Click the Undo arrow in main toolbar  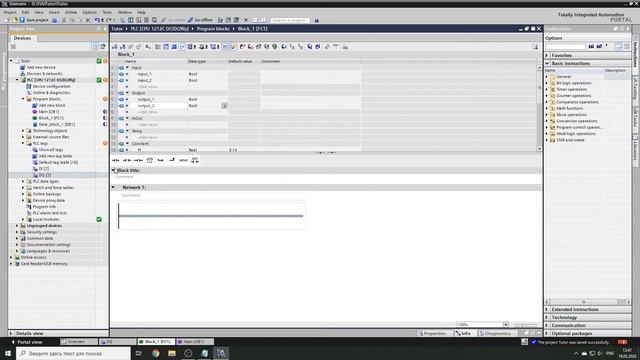point(97,20)
